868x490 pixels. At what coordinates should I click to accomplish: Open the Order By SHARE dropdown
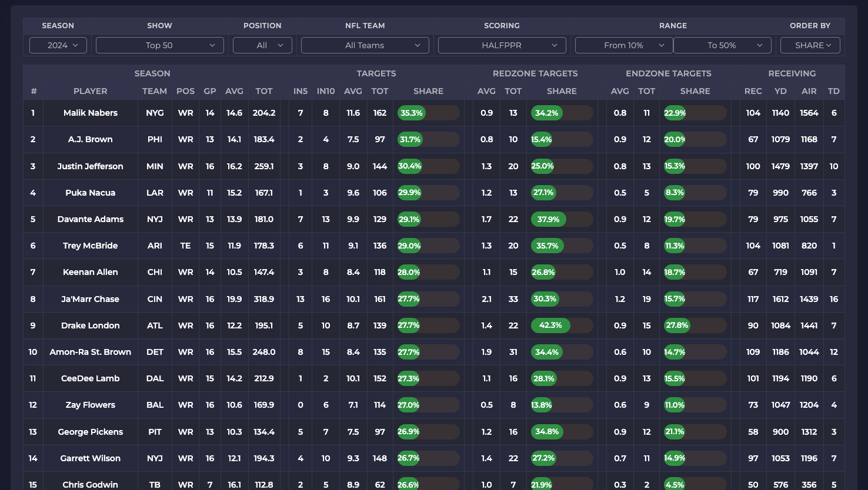click(810, 45)
